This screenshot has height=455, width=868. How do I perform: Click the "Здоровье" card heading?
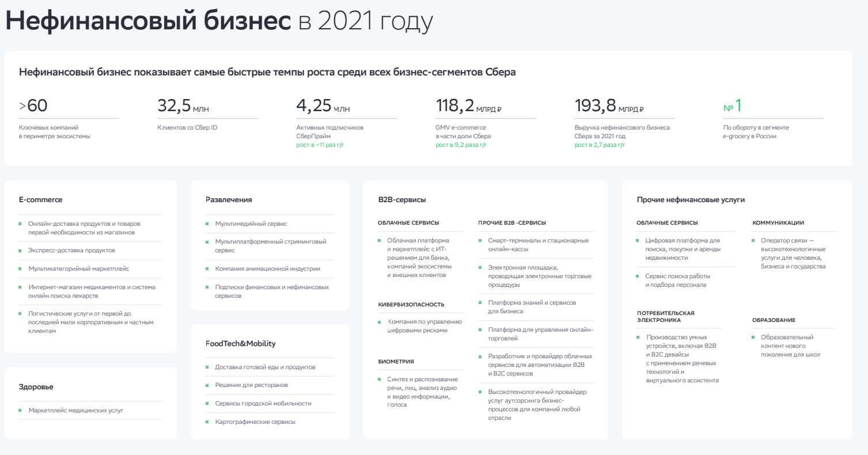point(36,387)
